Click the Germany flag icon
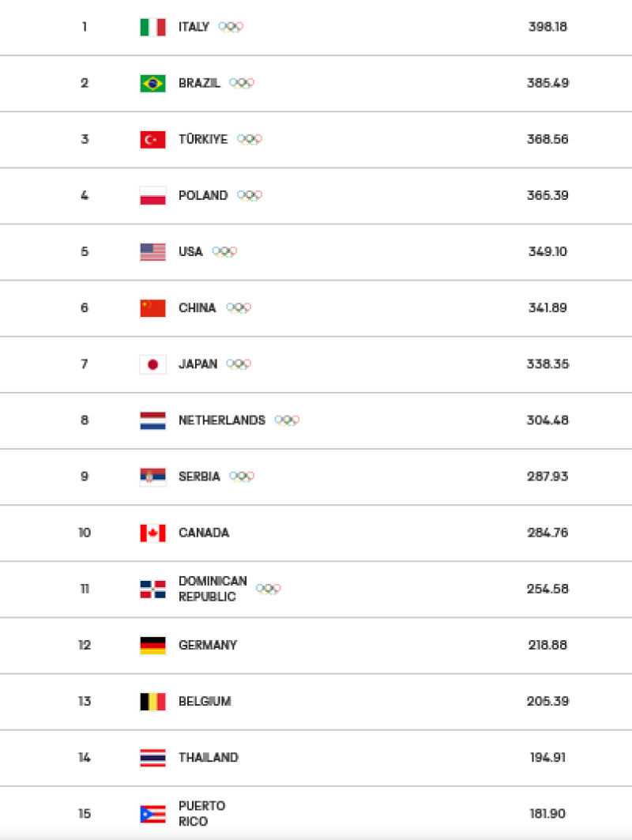This screenshot has height=840, width=632. [152, 646]
